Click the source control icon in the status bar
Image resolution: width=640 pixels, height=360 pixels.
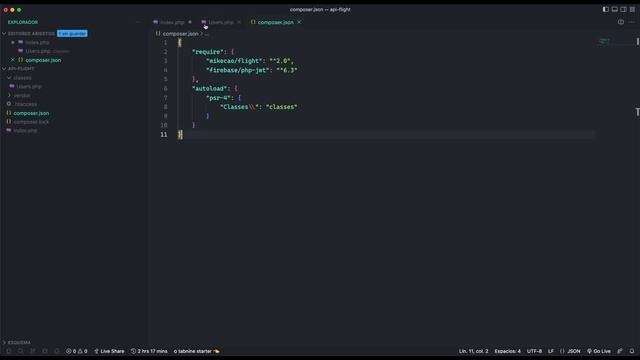coord(32,351)
